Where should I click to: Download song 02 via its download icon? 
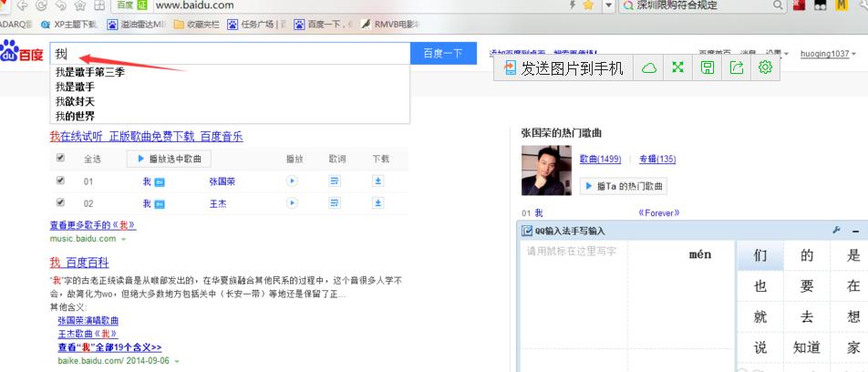coord(378,203)
